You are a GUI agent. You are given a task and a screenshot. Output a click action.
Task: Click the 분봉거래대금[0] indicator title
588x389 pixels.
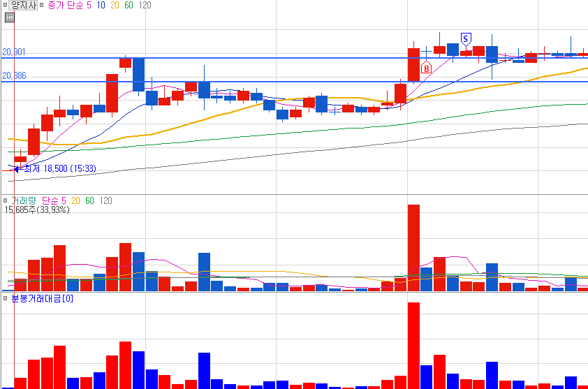pyautogui.click(x=43, y=299)
